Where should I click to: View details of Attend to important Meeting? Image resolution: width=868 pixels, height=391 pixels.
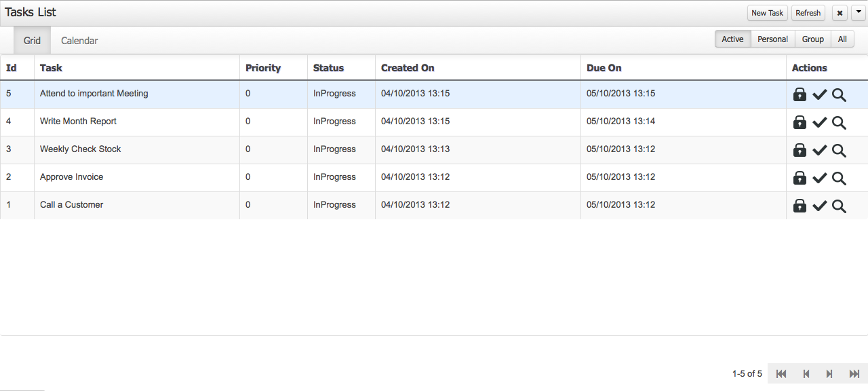click(839, 94)
